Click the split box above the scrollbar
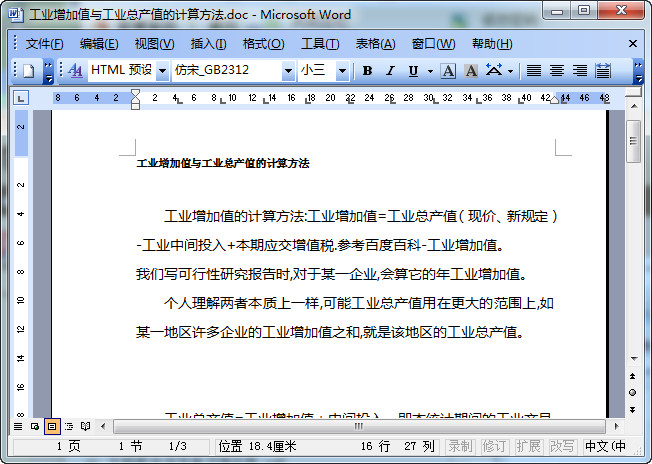Image resolution: width=652 pixels, height=464 pixels. 633,93
